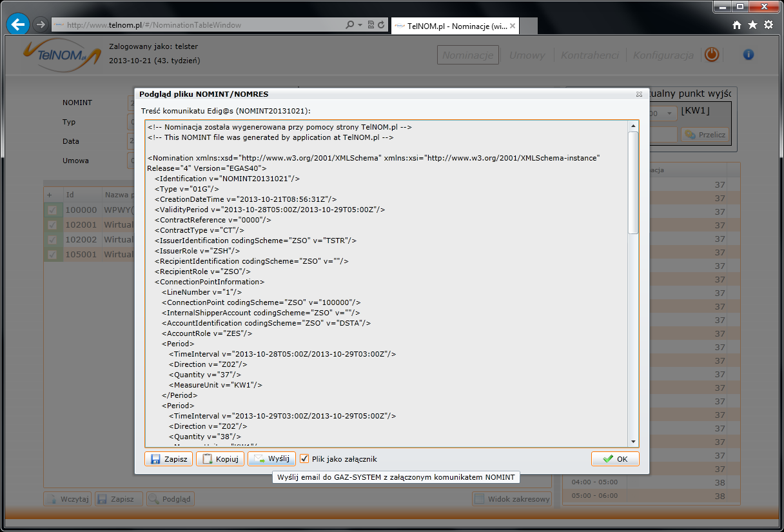This screenshot has width=784, height=532.
Task: Toggle the checkbox for row 105001
Action: (52, 254)
